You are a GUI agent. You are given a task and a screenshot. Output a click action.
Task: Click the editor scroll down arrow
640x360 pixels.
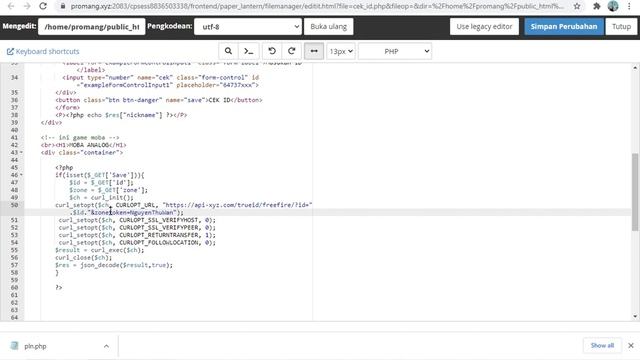click(x=635, y=316)
